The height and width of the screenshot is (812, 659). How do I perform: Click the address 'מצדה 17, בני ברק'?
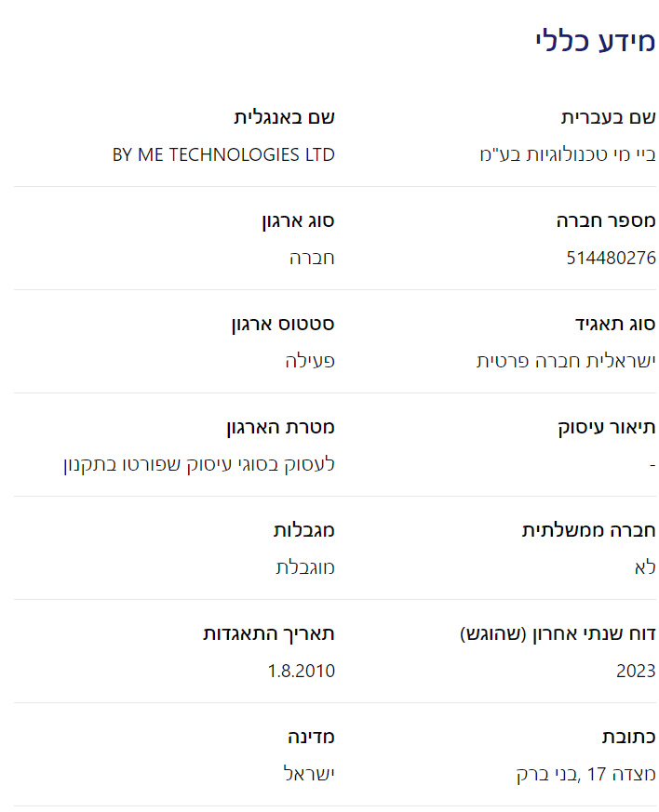[x=586, y=775]
